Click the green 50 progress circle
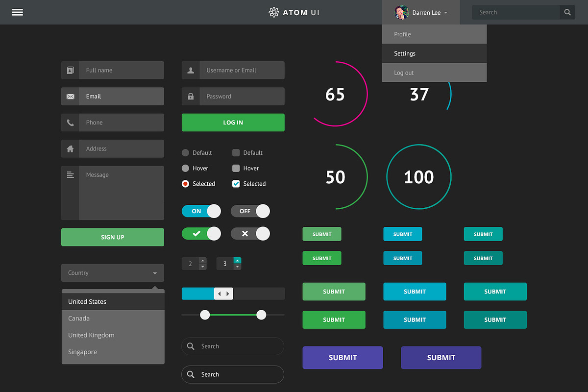Image resolution: width=588 pixels, height=392 pixels. [x=336, y=177]
